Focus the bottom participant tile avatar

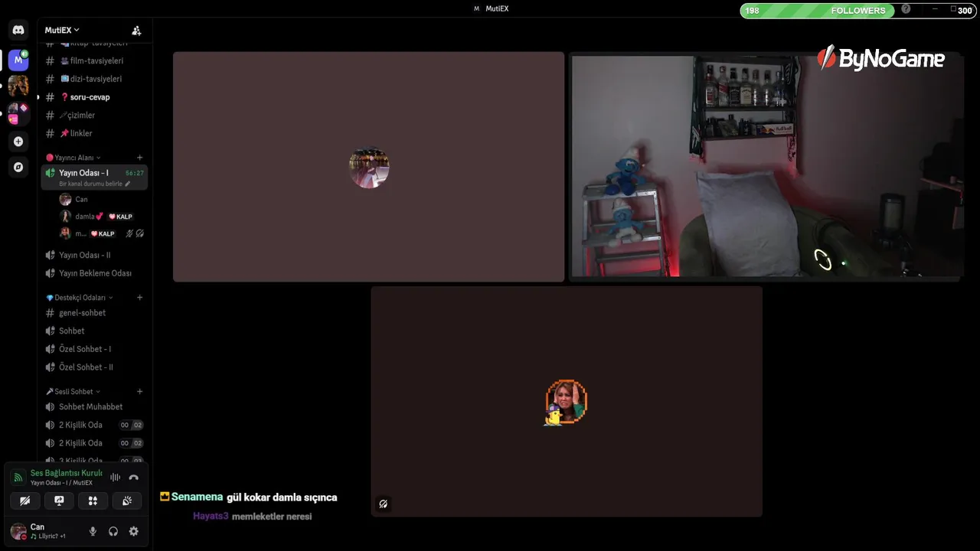(x=567, y=402)
